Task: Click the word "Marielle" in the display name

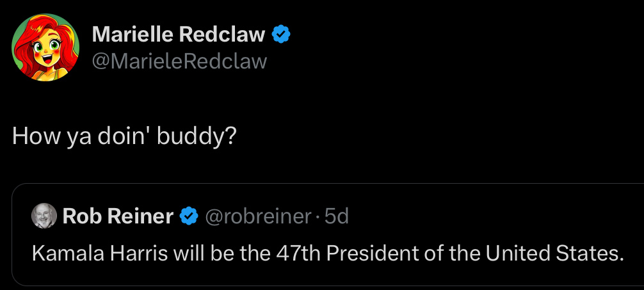Action: pyautogui.click(x=134, y=35)
